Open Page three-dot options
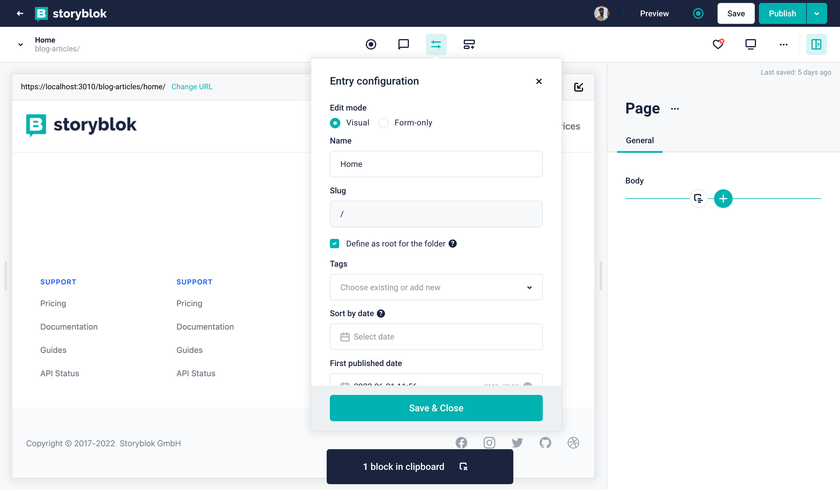The image size is (840, 490). coord(675,109)
